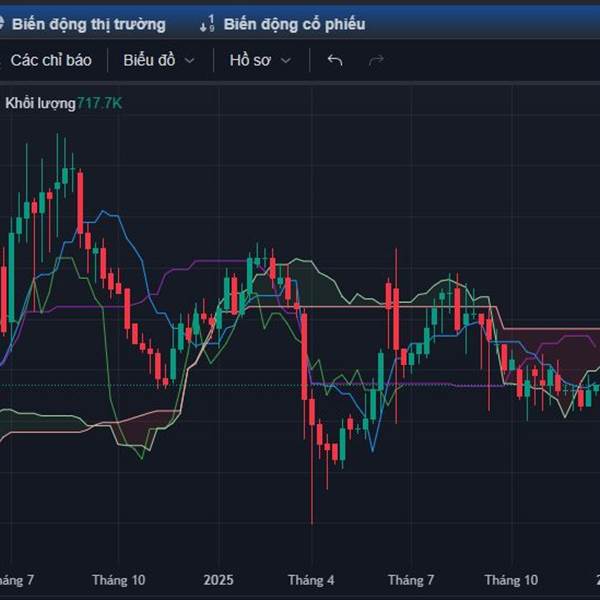
Task: Select the Khối lượng indicator label
Action: pos(40,103)
